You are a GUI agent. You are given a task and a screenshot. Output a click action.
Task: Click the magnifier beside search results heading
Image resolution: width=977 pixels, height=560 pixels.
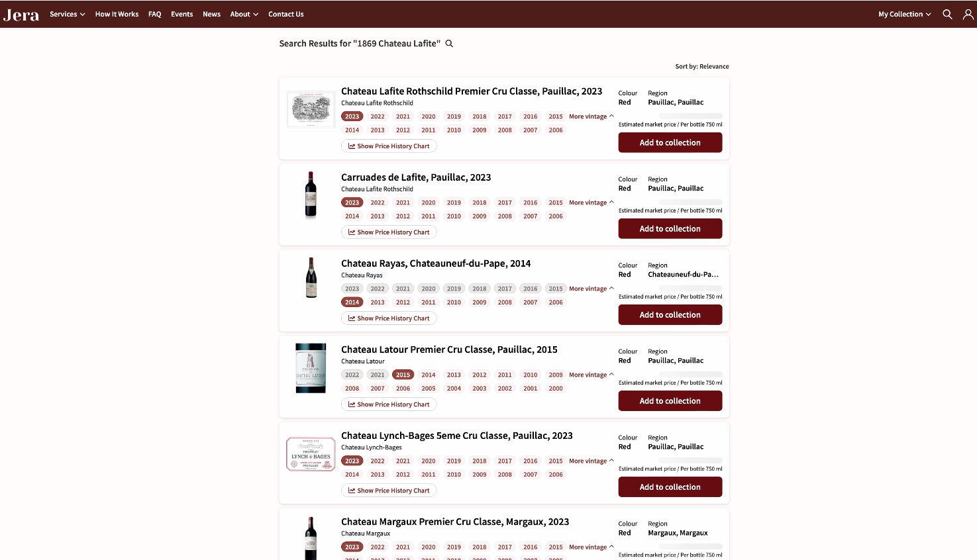click(449, 44)
